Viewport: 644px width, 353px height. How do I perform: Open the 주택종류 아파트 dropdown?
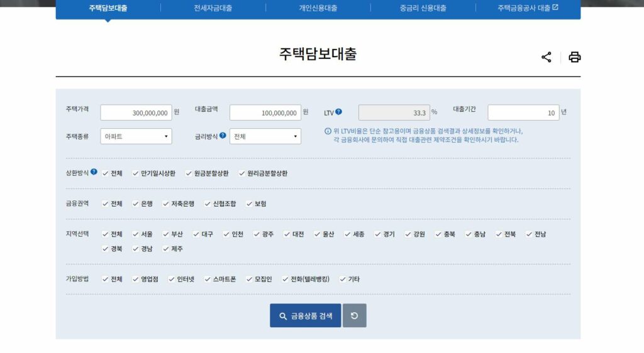tap(136, 136)
